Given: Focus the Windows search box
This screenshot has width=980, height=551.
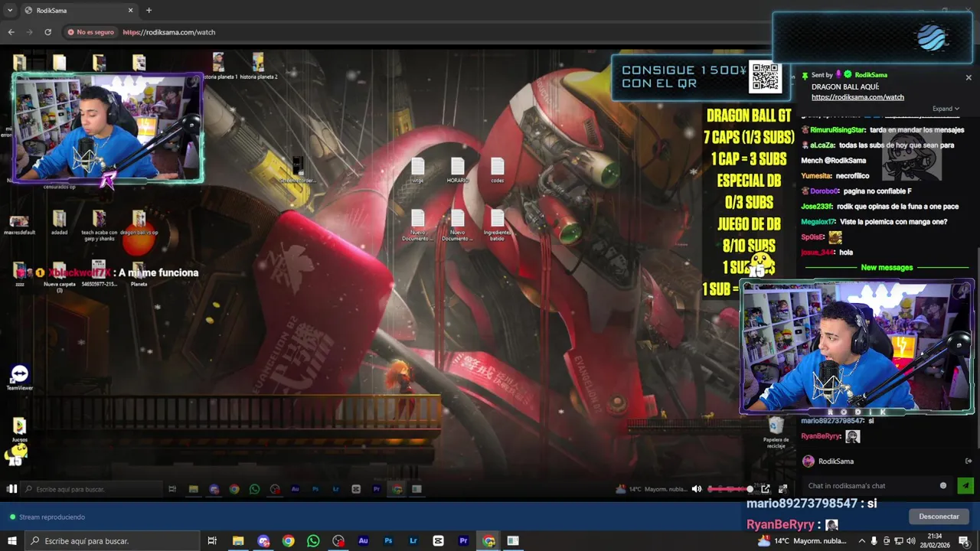Looking at the screenshot, I should coord(112,541).
